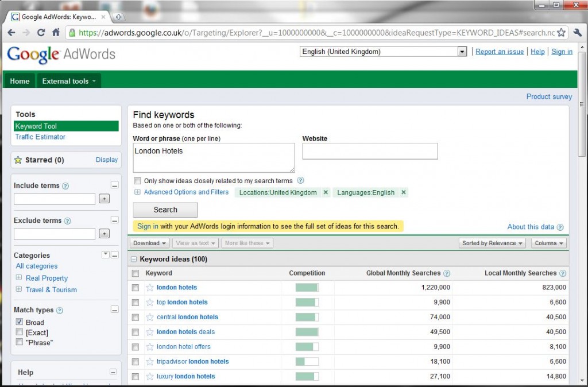Click the browser back arrow
588x387 pixels.
tap(11, 33)
